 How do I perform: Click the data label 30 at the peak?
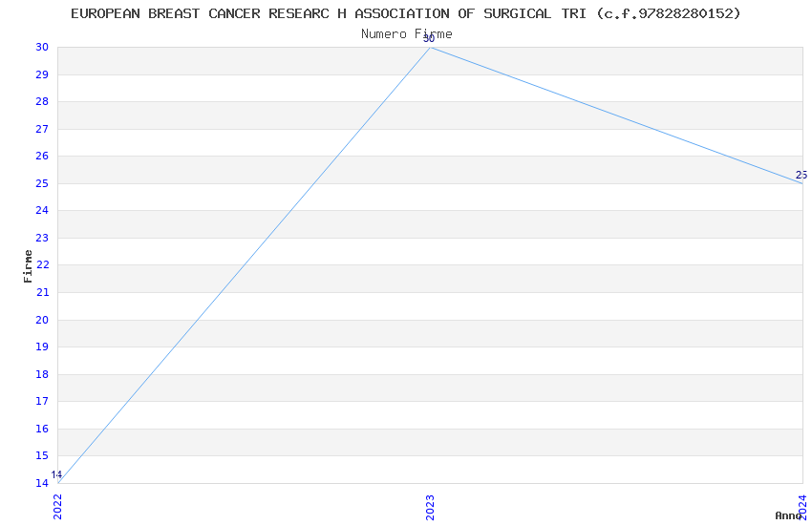429,39
